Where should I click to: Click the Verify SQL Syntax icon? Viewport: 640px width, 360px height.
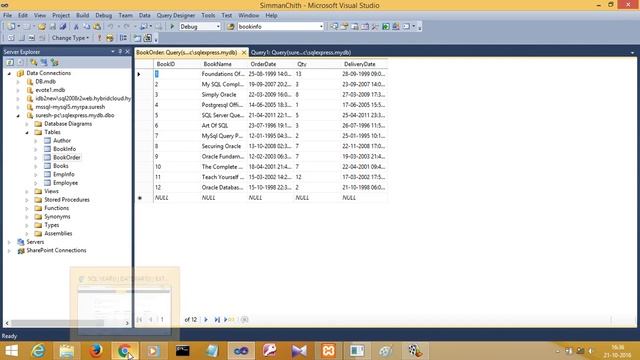110,38
